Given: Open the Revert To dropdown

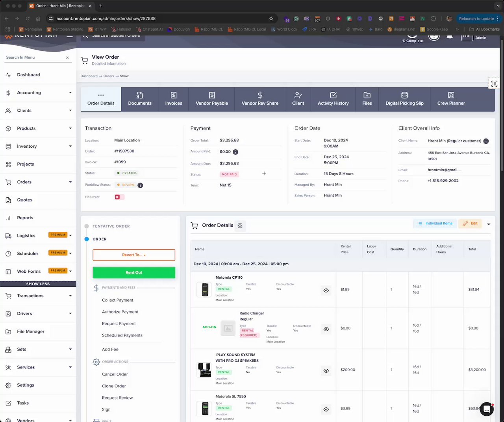Looking at the screenshot, I should [134, 255].
